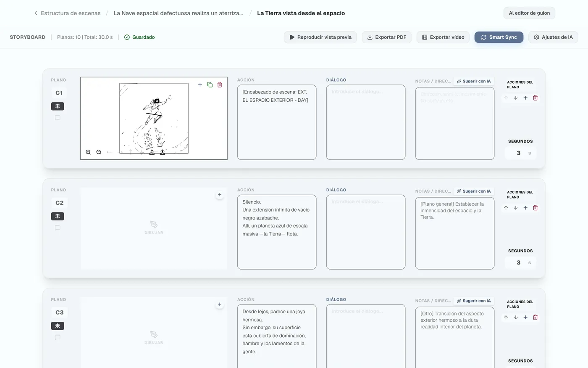Focus the C1 Diálogo input field
The height and width of the screenshot is (368, 588).
click(366, 122)
